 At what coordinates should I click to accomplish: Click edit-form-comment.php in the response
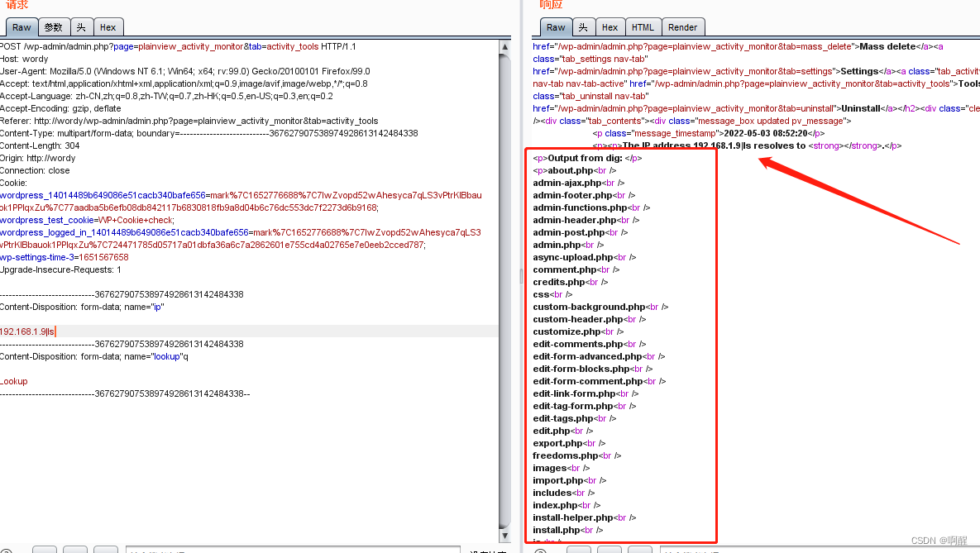coord(588,381)
